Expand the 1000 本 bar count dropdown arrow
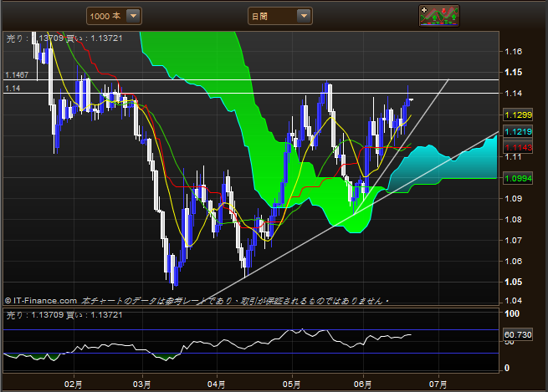 (x=133, y=16)
